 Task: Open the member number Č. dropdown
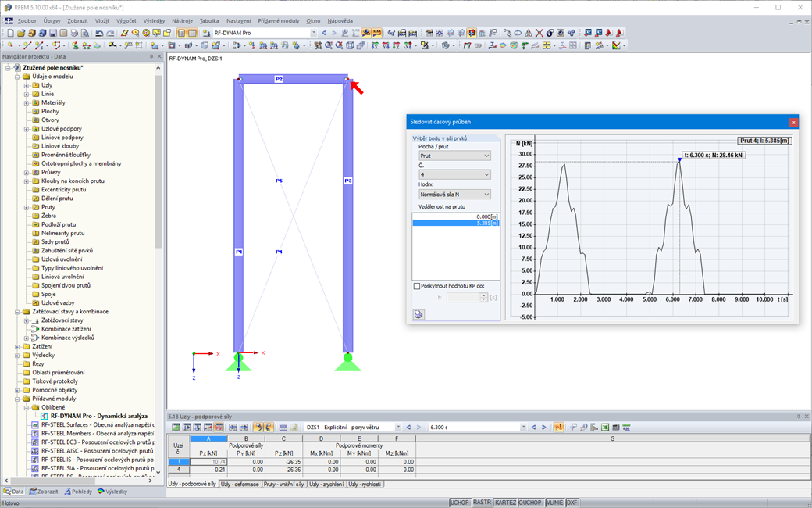click(454, 175)
